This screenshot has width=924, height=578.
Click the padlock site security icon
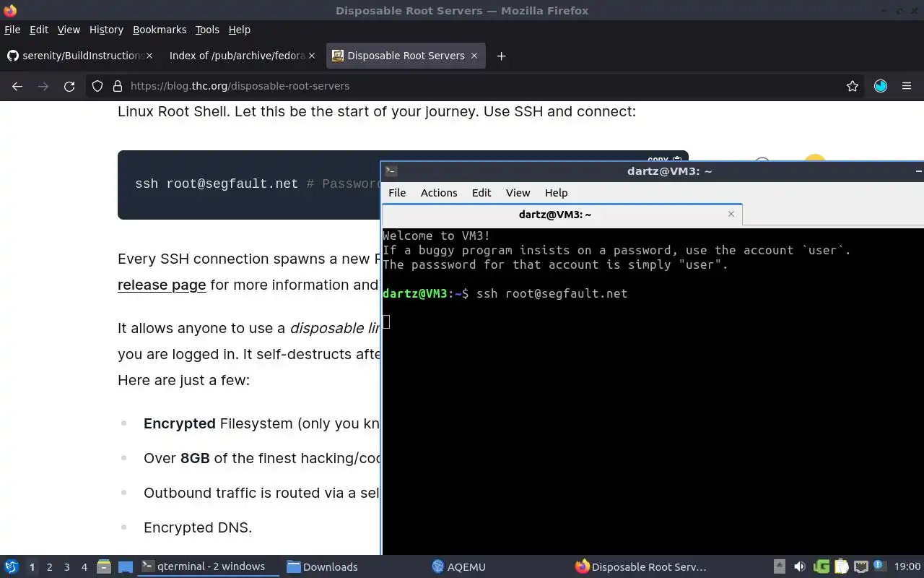(x=118, y=86)
